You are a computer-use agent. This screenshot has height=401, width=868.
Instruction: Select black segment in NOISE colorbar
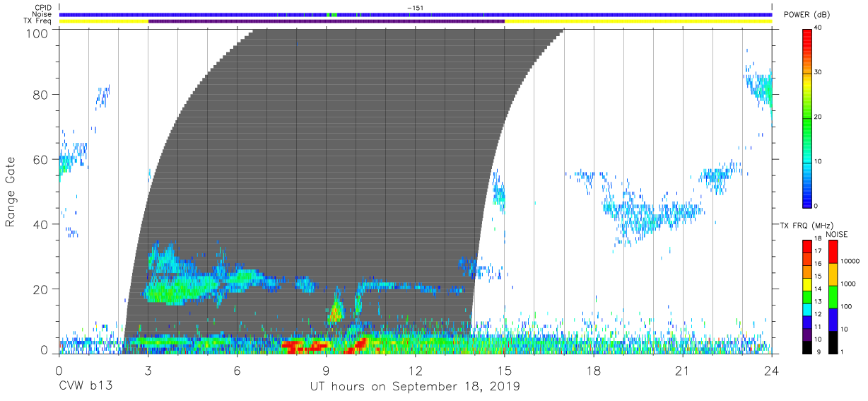point(833,342)
